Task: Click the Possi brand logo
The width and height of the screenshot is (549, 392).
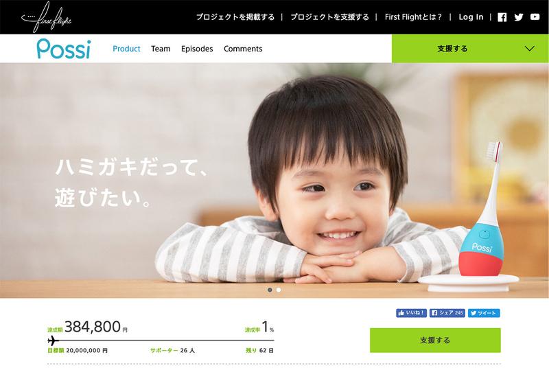Action: [64, 49]
